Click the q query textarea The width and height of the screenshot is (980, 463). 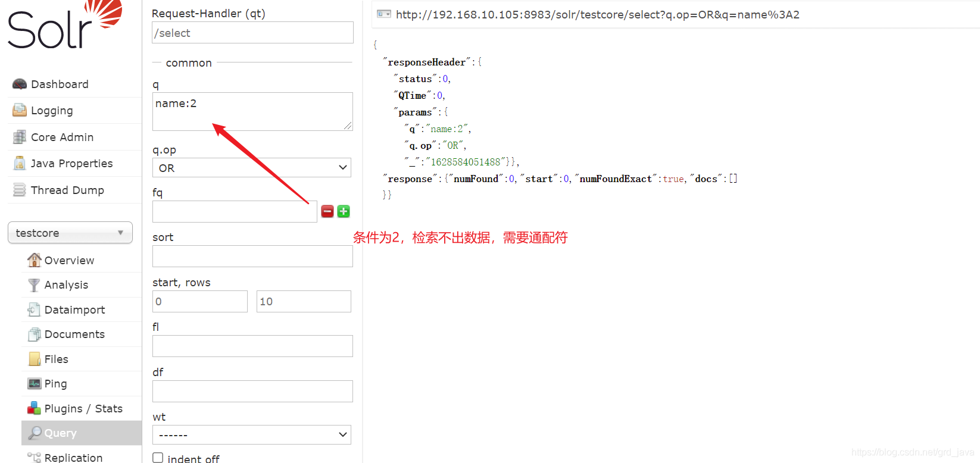pyautogui.click(x=252, y=111)
